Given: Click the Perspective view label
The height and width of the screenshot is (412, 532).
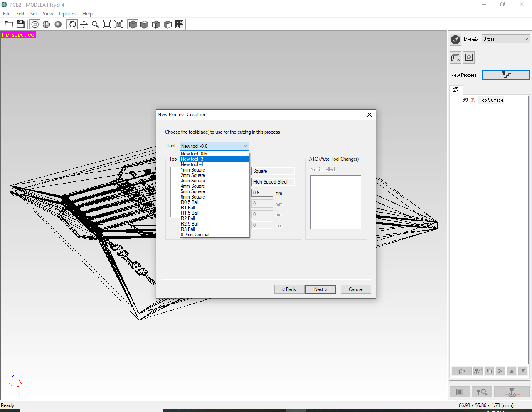Looking at the screenshot, I should click(x=18, y=34).
